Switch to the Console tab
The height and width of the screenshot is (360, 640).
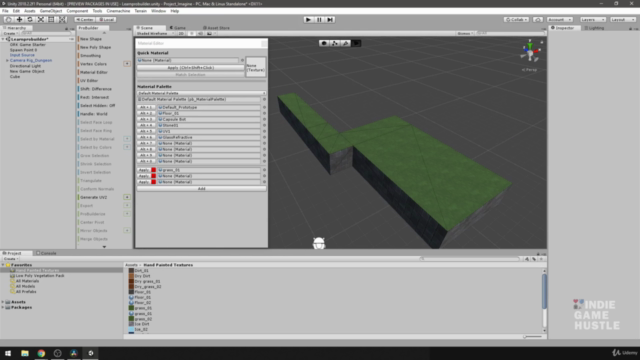click(46, 253)
